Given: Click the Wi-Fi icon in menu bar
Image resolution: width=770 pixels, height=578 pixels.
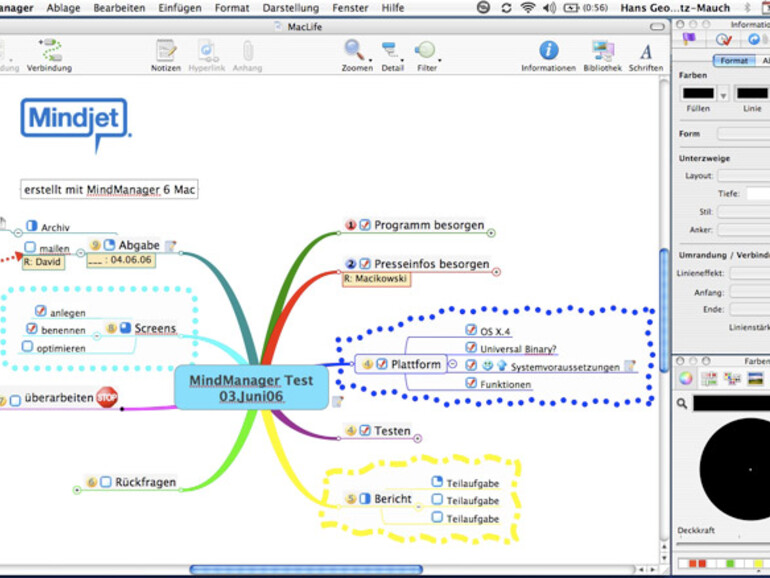Looking at the screenshot, I should point(528,7).
